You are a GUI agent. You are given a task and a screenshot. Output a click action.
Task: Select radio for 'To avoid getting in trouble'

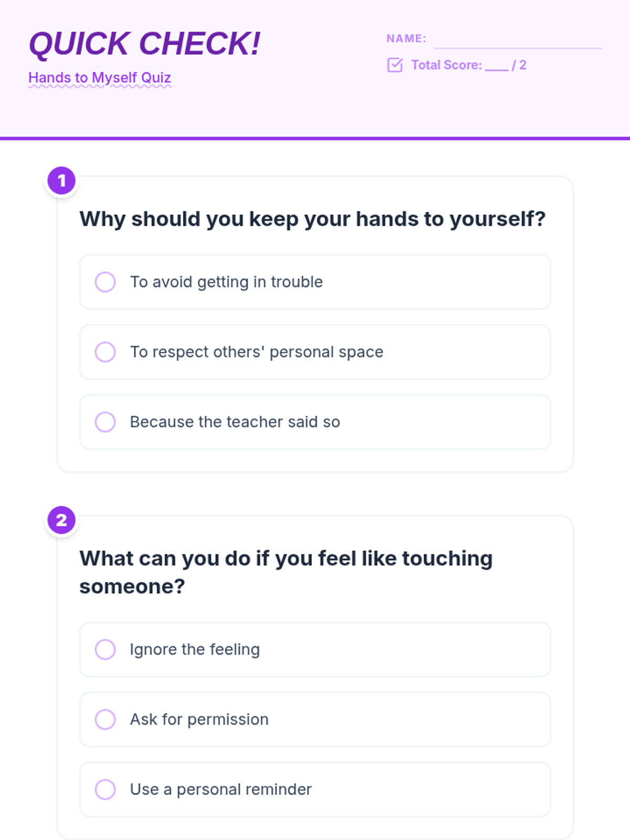pyautogui.click(x=105, y=282)
